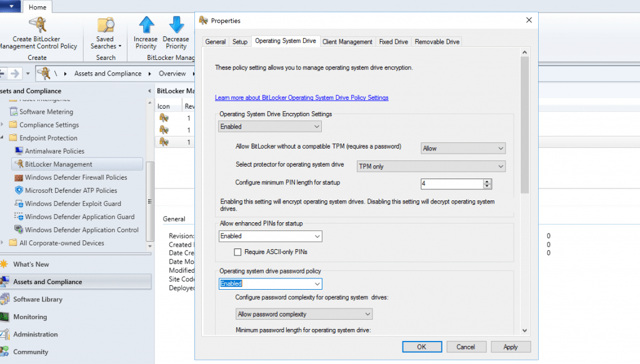Collapse the Assets and Compliance navigation pane

[x=149, y=91]
